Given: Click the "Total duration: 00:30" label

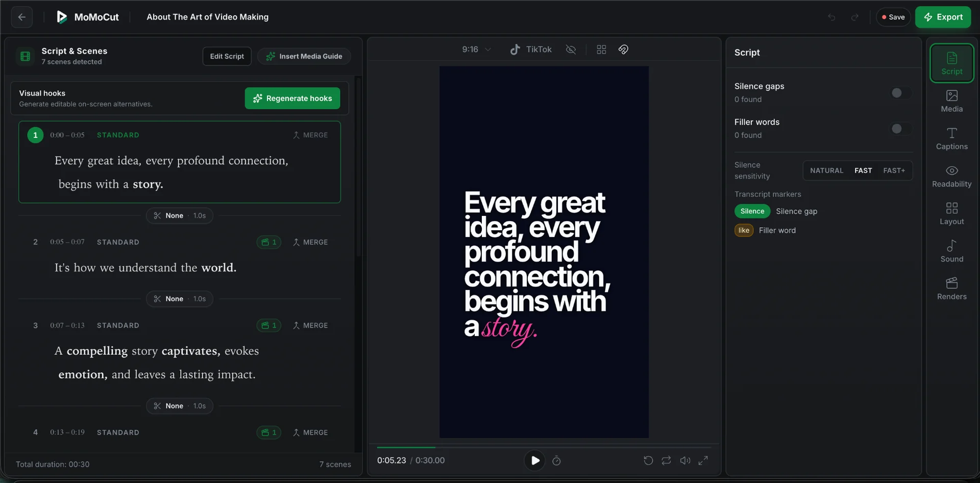Looking at the screenshot, I should tap(53, 464).
